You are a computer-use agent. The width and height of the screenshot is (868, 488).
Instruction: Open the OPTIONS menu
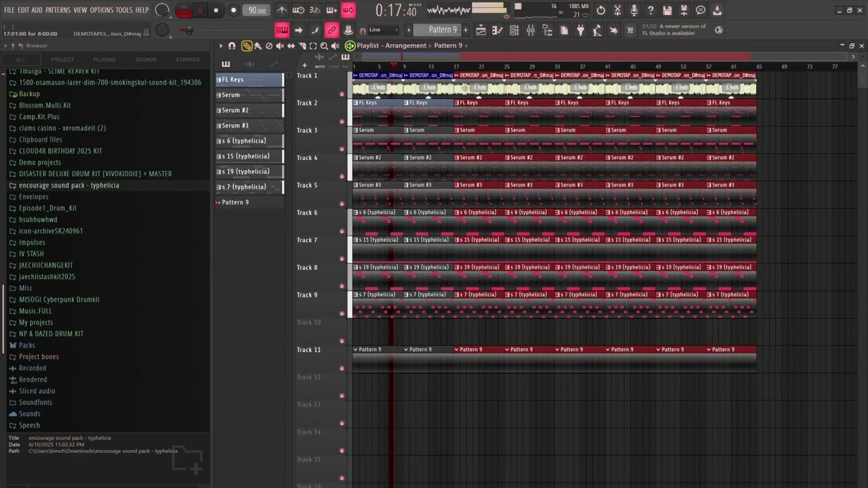101,10
